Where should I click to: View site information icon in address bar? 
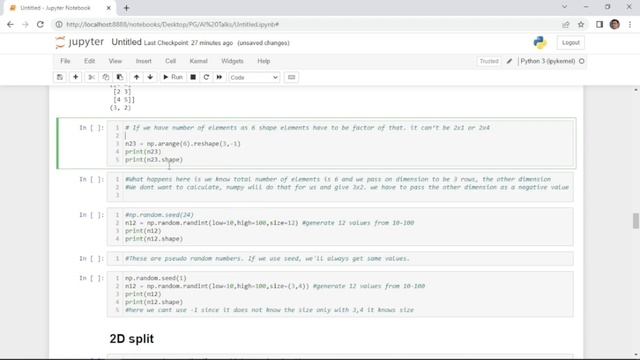59,24
